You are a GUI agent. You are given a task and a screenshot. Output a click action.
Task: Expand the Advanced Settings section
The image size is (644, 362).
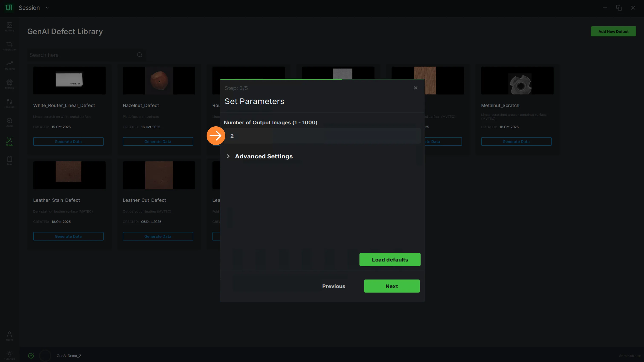(259, 156)
